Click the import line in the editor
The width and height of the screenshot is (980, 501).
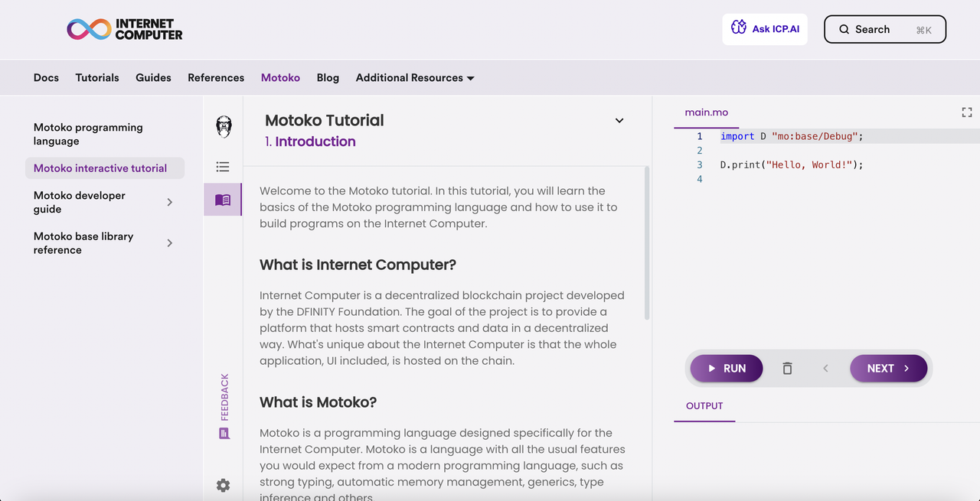[792, 136]
